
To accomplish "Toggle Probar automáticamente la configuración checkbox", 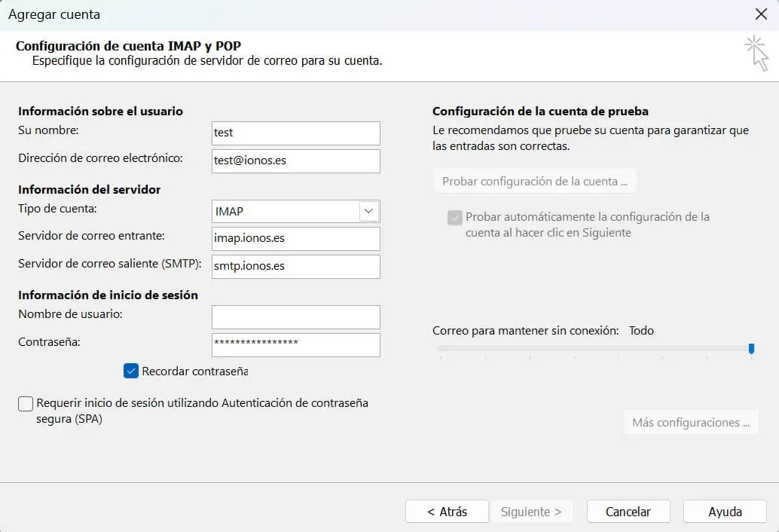I will pyautogui.click(x=454, y=217).
